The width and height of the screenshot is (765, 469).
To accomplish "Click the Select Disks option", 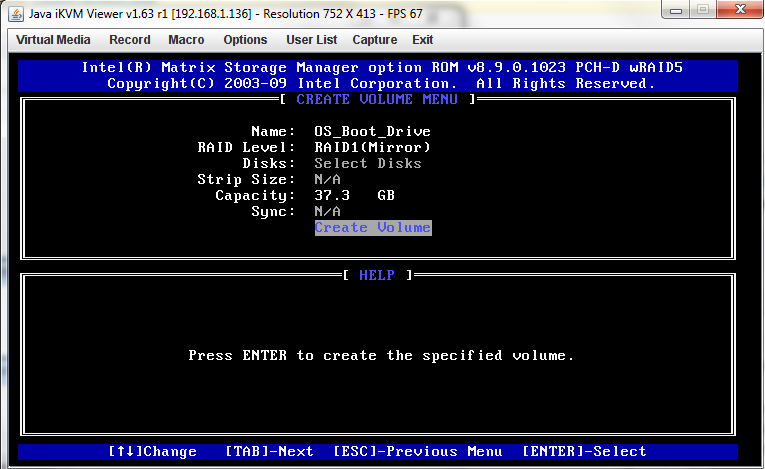I will click(x=368, y=163).
